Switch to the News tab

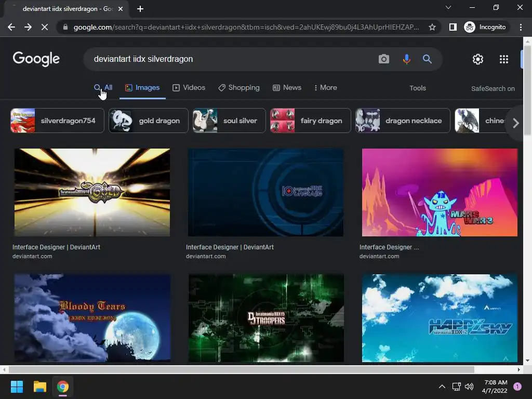[x=287, y=87]
